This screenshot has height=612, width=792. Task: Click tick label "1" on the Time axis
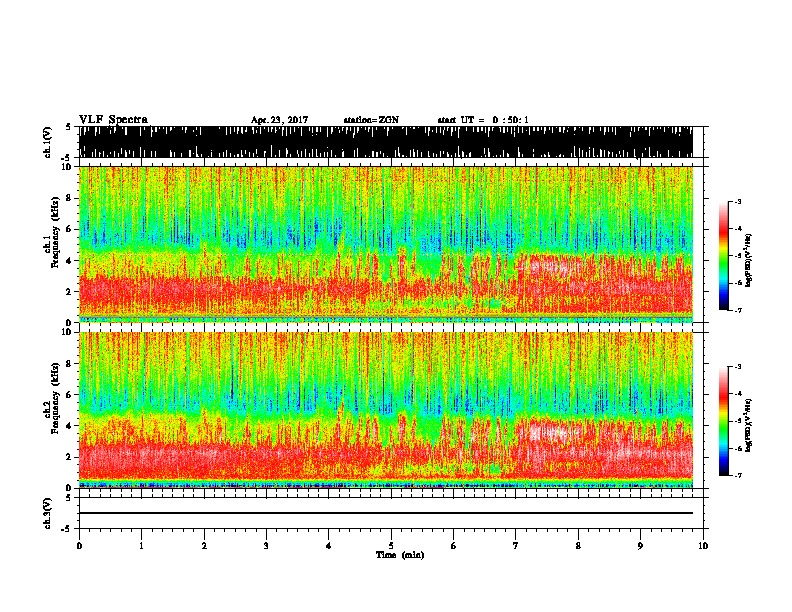pyautogui.click(x=141, y=545)
